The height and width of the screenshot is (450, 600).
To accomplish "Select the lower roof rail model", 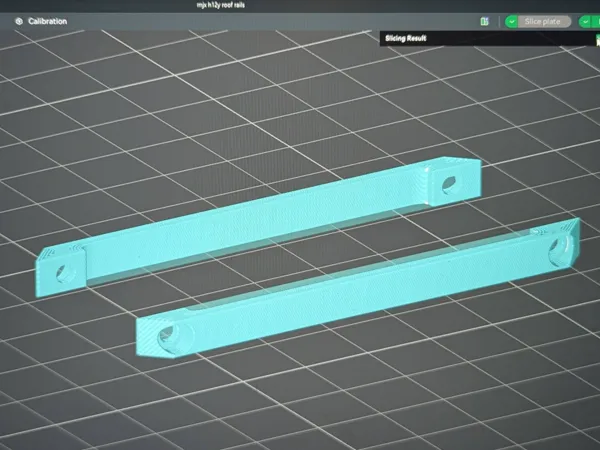I will click(358, 288).
